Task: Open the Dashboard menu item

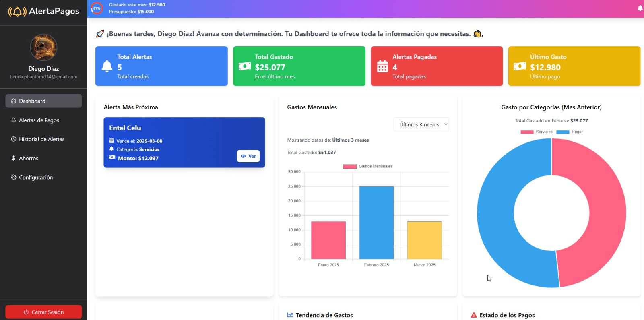Action: [43, 101]
